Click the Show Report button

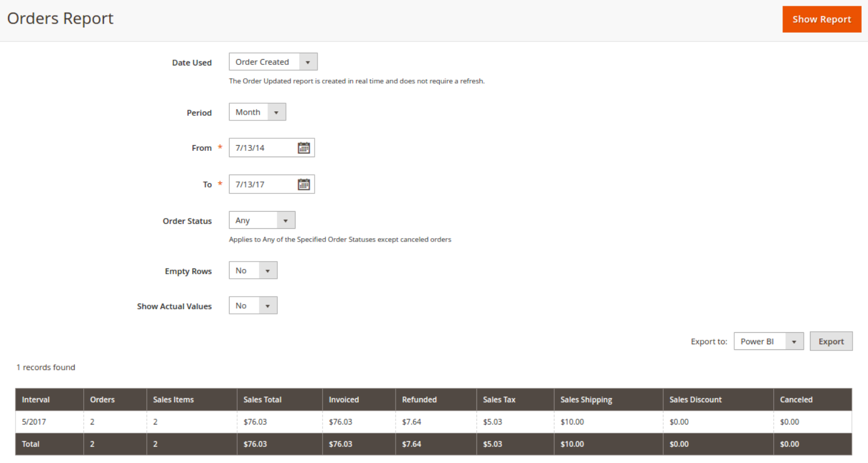coord(821,20)
